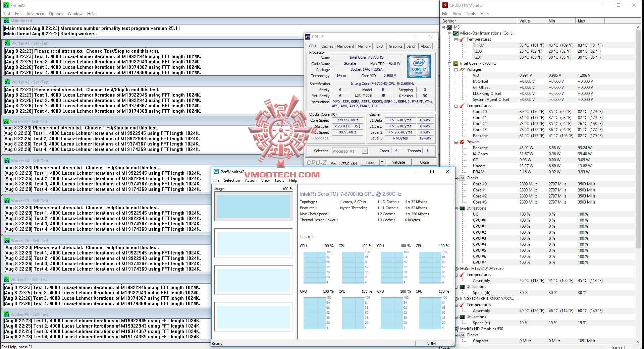Collapse the Powers section in HWMonitor
The height and width of the screenshot is (349, 644).
pos(456,142)
